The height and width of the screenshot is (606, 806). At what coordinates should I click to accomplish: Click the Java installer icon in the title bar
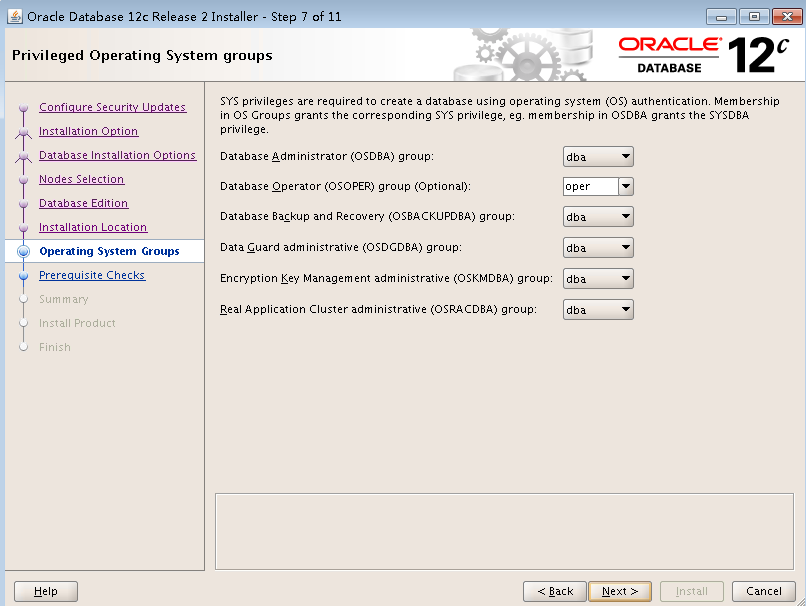15,16
